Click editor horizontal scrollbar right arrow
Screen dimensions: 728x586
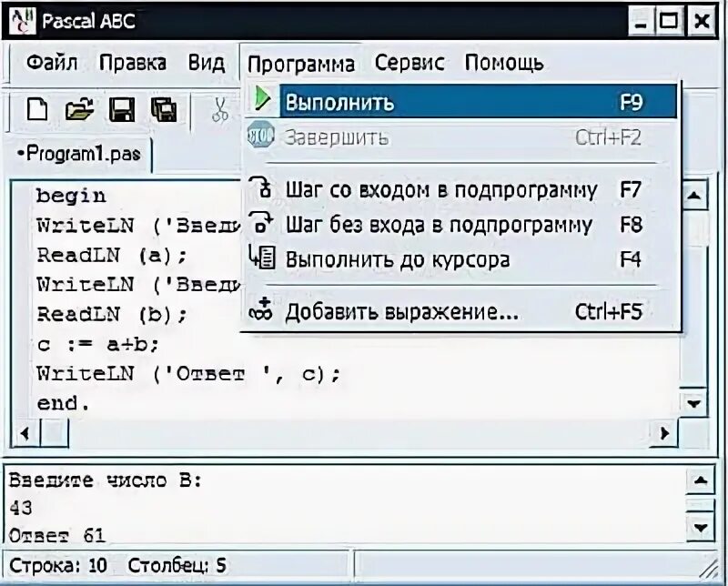(x=665, y=433)
